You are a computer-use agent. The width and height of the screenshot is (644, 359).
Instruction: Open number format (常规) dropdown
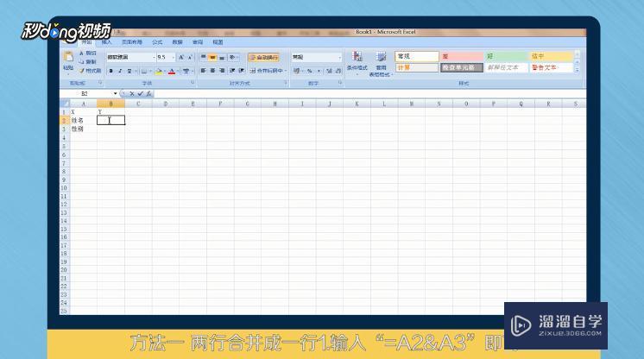(339, 57)
